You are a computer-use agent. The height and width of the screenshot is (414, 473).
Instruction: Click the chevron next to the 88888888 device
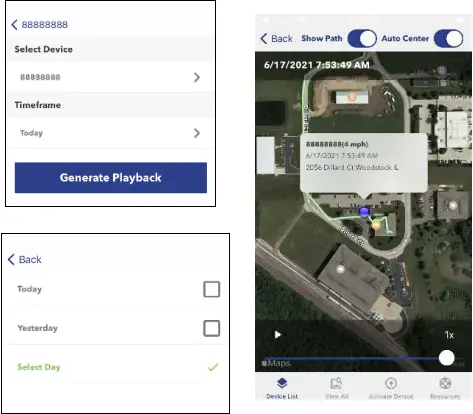click(x=197, y=77)
